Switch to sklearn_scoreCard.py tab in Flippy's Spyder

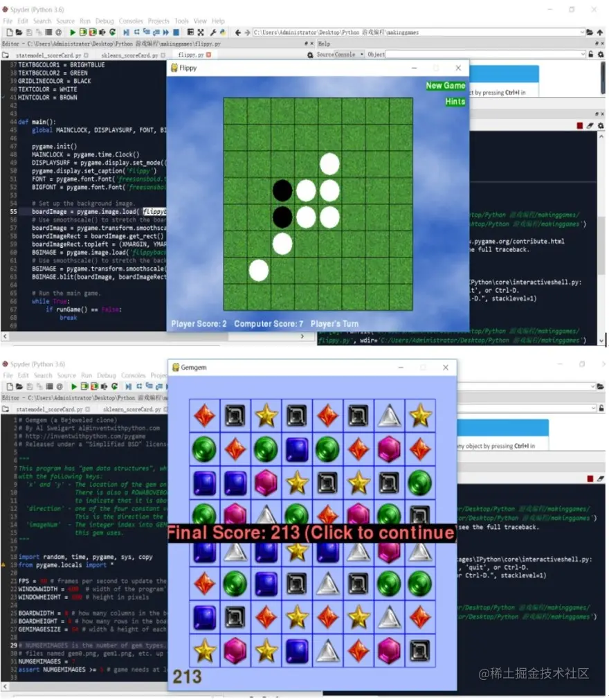click(x=129, y=55)
